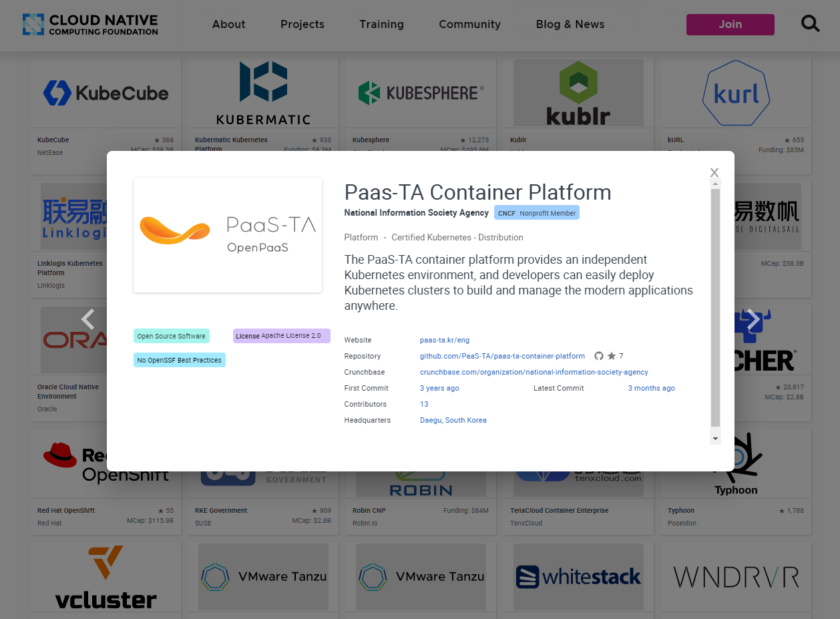Open the Projects menu
The width and height of the screenshot is (840, 619).
[302, 24]
